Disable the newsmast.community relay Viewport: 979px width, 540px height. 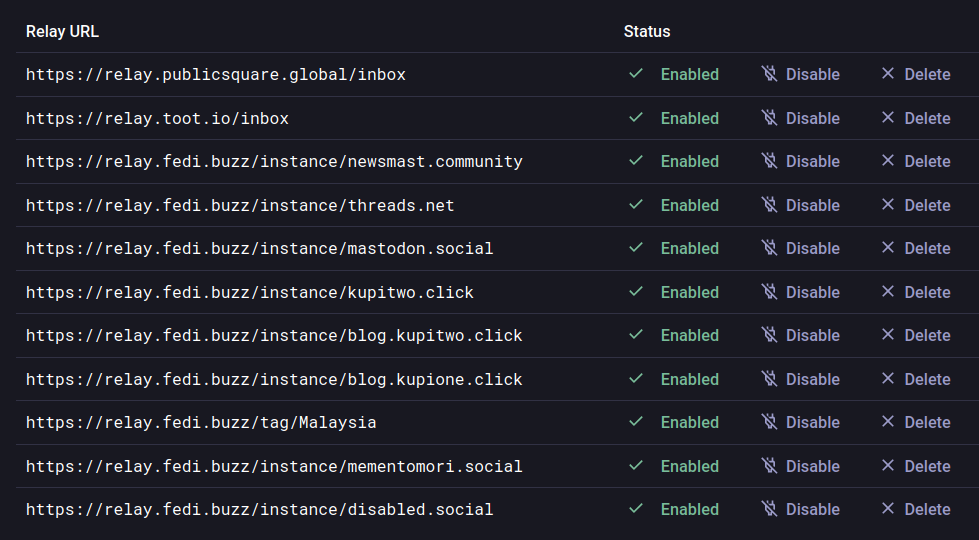tap(801, 161)
